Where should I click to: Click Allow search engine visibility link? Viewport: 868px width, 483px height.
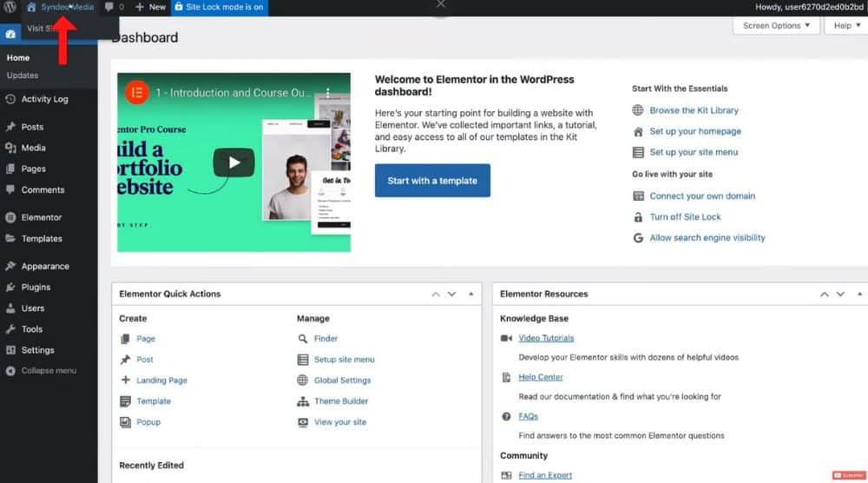pyautogui.click(x=707, y=238)
